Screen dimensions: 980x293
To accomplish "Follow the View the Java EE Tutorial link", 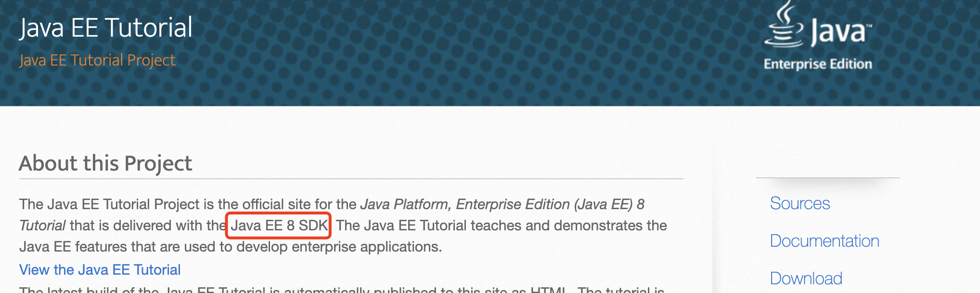I will coord(100,270).
